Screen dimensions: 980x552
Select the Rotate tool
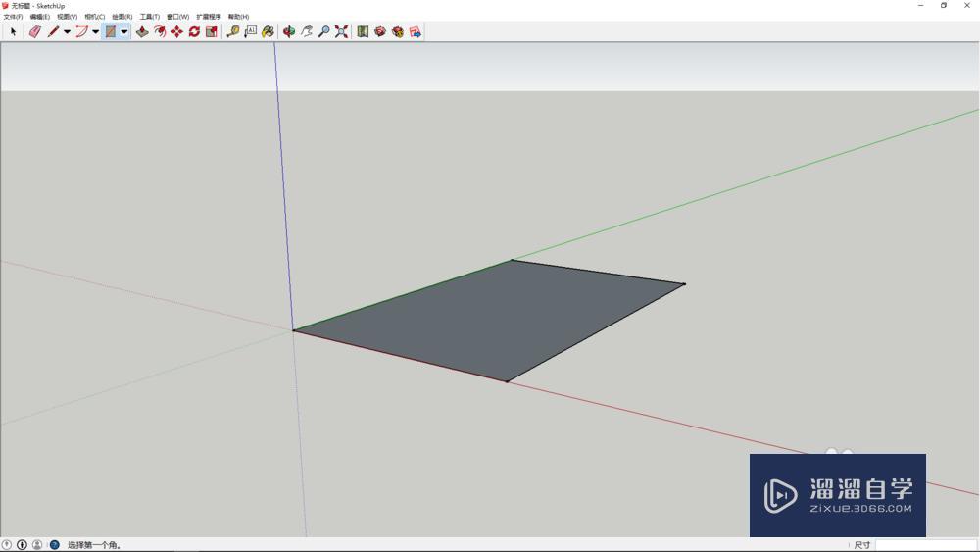click(194, 31)
